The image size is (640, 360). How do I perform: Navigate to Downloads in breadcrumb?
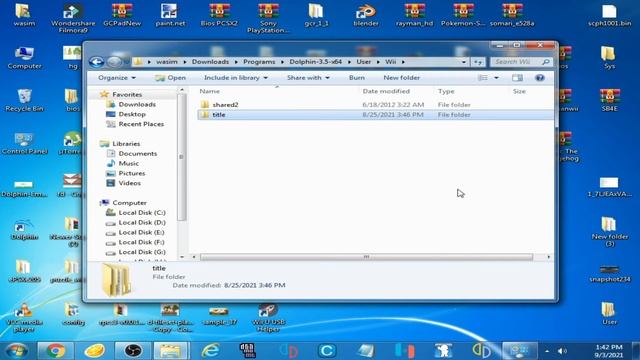[210, 62]
